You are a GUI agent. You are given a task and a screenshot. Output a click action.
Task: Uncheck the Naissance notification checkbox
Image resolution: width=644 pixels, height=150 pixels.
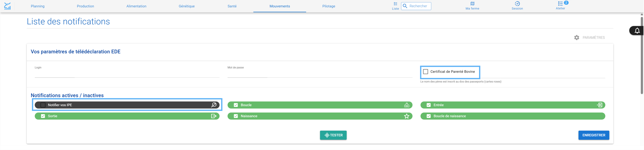pos(236,116)
